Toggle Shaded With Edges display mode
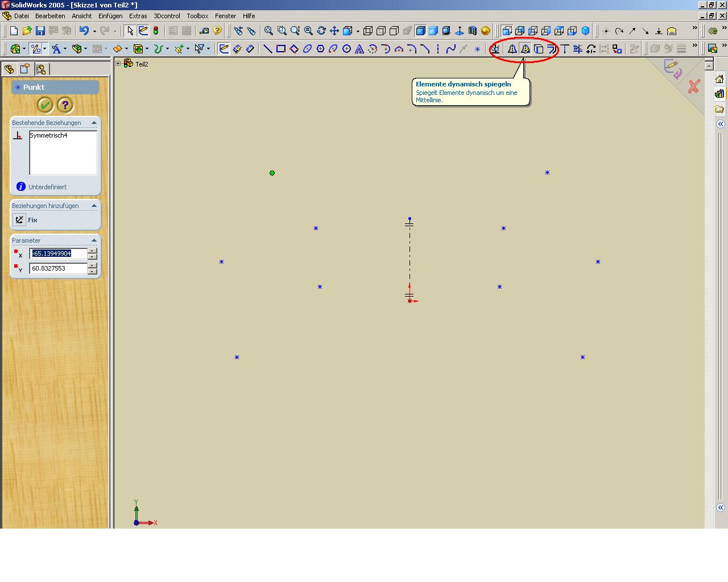This screenshot has width=728, height=582. click(x=420, y=31)
